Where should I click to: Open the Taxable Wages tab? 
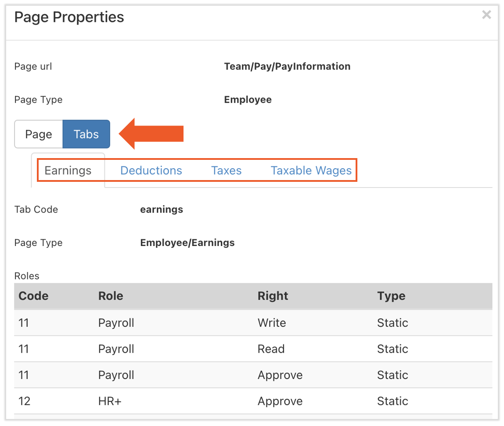(311, 170)
